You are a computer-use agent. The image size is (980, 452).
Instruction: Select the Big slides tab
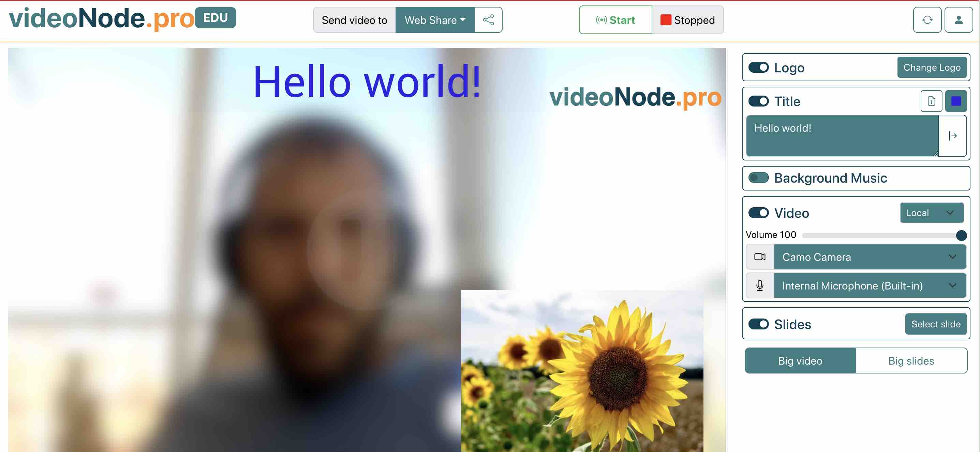tap(911, 361)
